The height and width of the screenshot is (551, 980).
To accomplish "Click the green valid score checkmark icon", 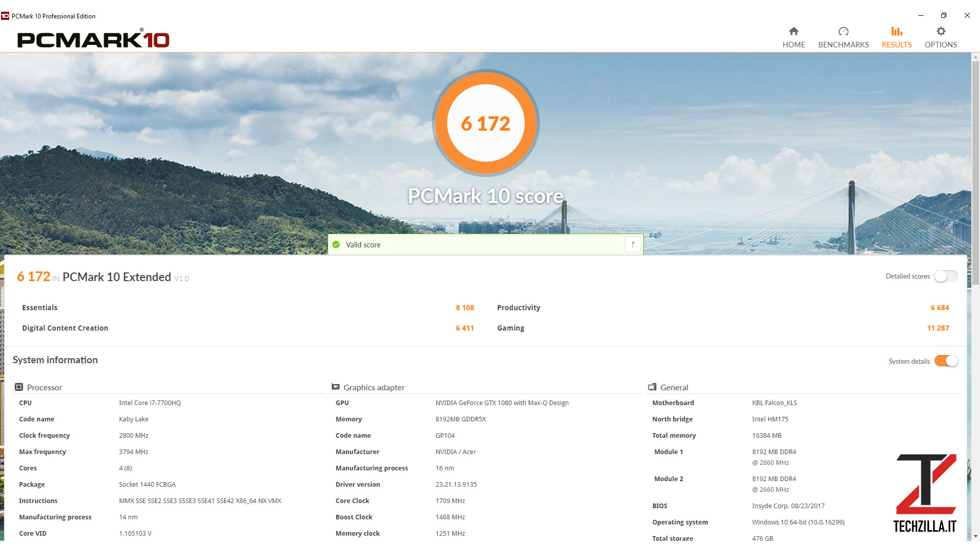I will coord(336,245).
